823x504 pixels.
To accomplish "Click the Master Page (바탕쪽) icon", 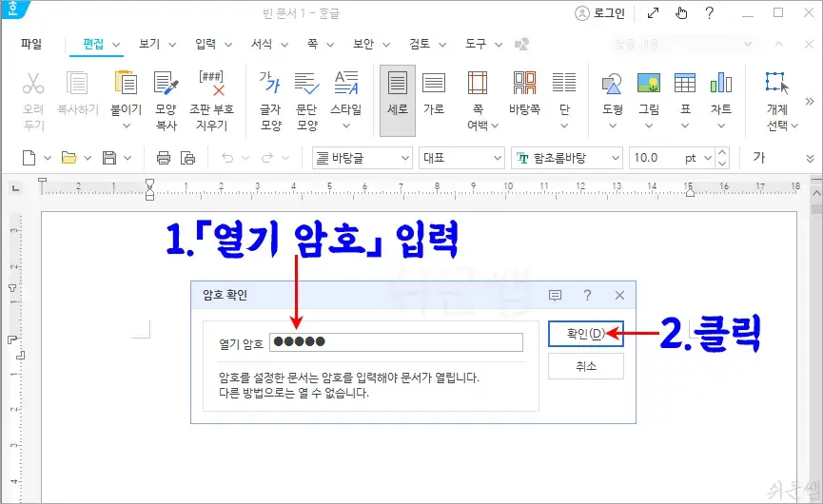I will coord(524,83).
